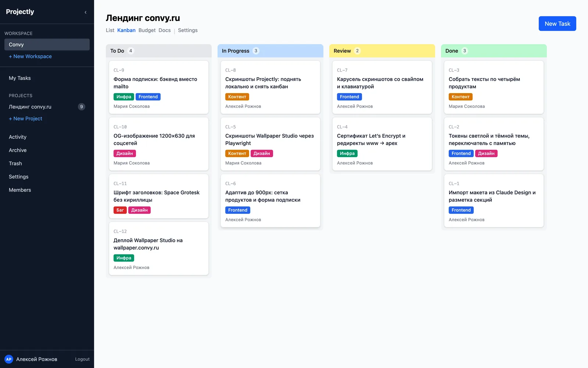Click the Дизайн tag on card CL-10

(125, 153)
